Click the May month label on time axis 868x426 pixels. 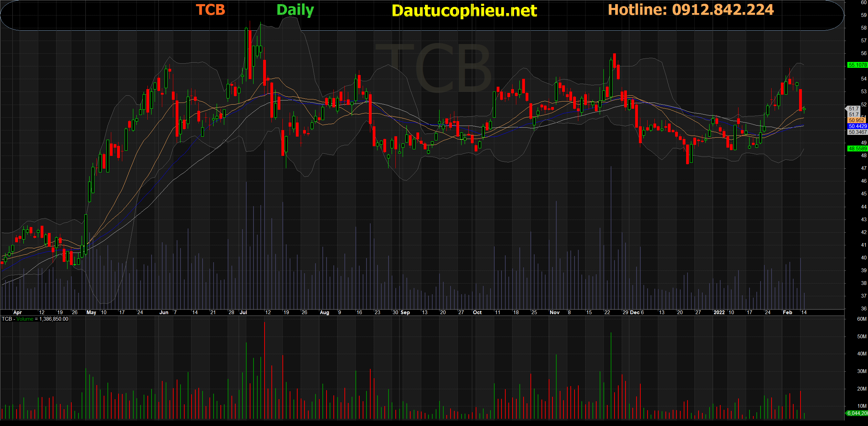[x=91, y=312]
